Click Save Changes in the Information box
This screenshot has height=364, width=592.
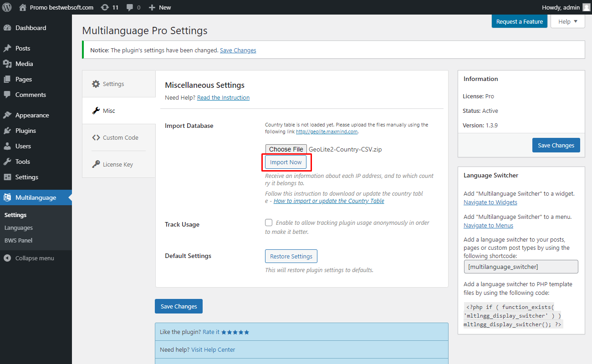(556, 145)
